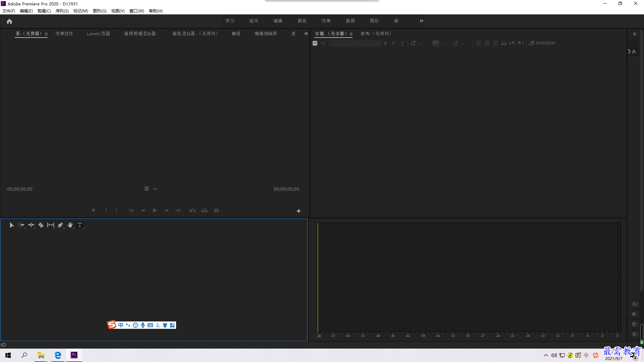Viewport: 644px width, 362px height.
Task: Switch to 效果控件 tab
Action: pos(64,34)
